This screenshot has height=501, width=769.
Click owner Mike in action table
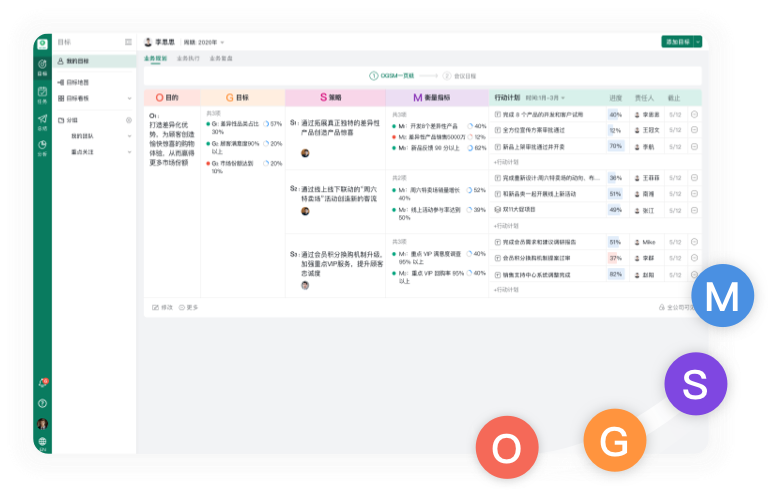pos(645,242)
